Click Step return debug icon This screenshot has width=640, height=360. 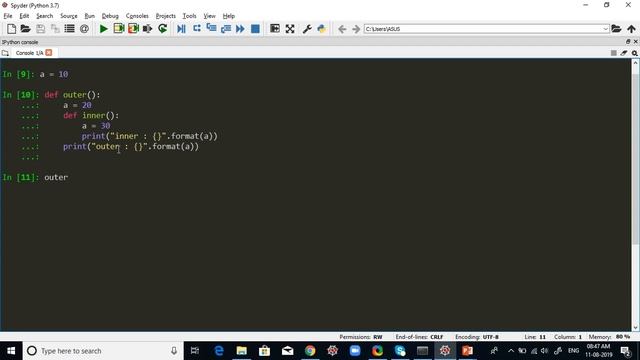[x=226, y=29]
